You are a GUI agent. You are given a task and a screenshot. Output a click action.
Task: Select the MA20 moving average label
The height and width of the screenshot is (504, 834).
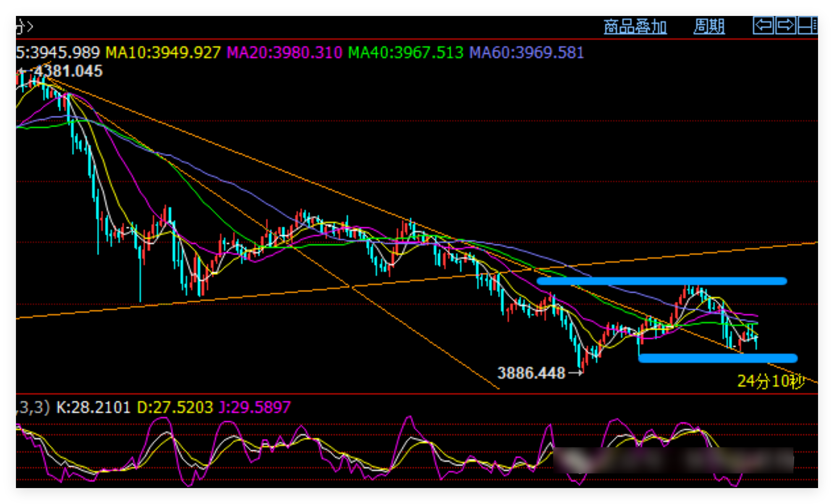tap(284, 53)
